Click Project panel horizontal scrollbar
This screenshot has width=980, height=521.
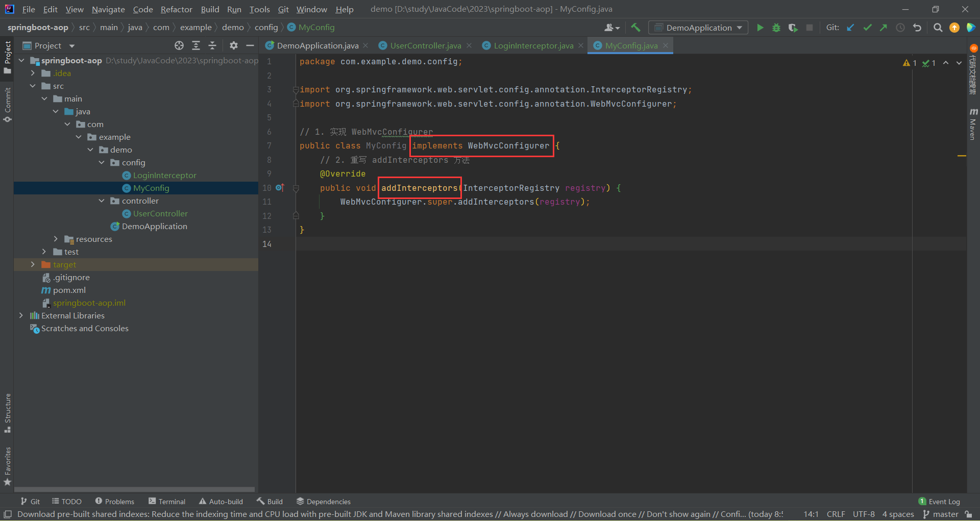coord(135,489)
